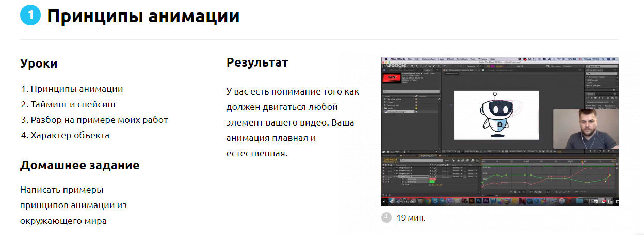The width and height of the screenshot is (644, 235).
Task: Hide the topmost Shape Layer via eye icon
Action: (384, 168)
